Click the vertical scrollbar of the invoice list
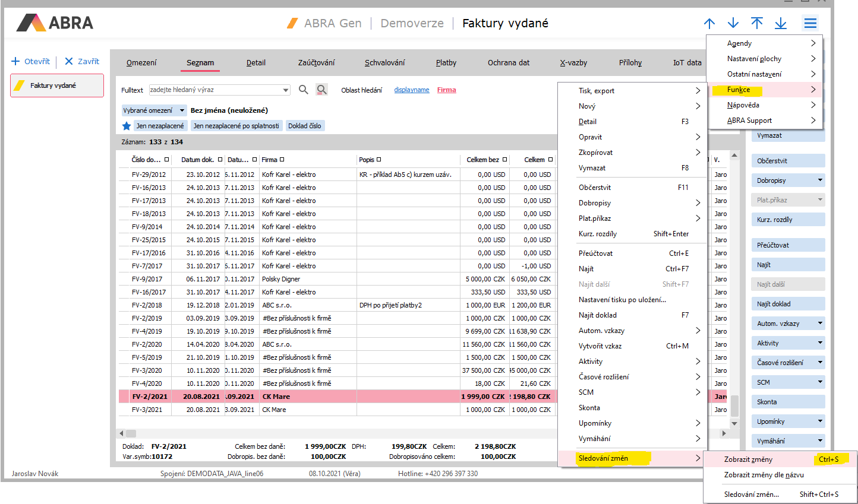The width and height of the screenshot is (858, 504). click(734, 285)
